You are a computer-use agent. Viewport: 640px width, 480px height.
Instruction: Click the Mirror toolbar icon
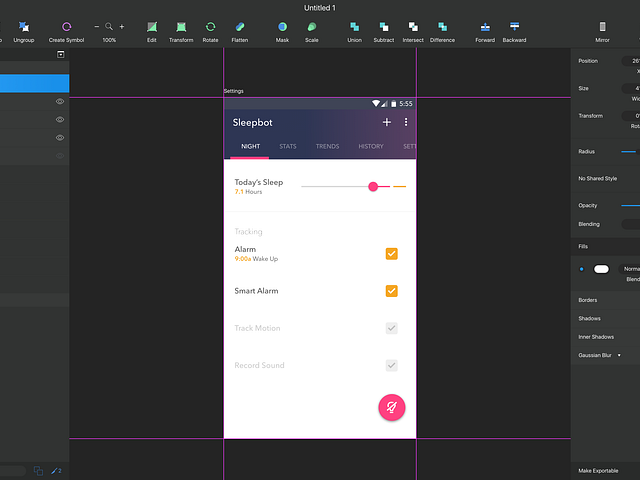pyautogui.click(x=602, y=27)
